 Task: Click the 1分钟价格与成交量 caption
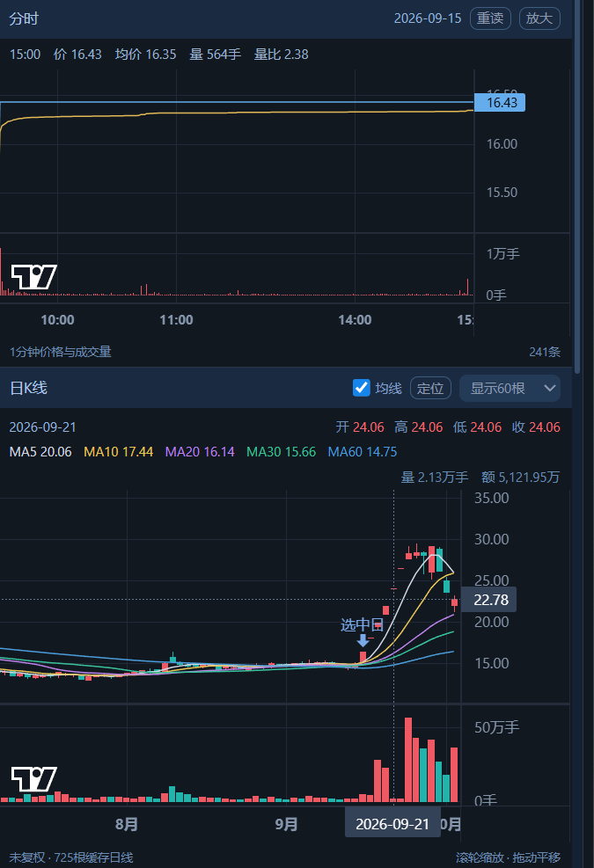61,352
